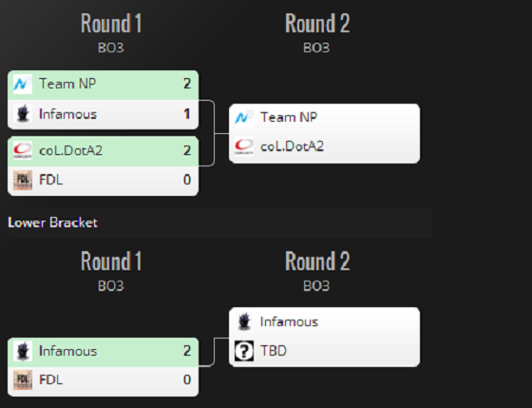The width and height of the screenshot is (532, 408).
Task: Click Team NP logo in upper bracket Round 2
Action: coord(244,118)
